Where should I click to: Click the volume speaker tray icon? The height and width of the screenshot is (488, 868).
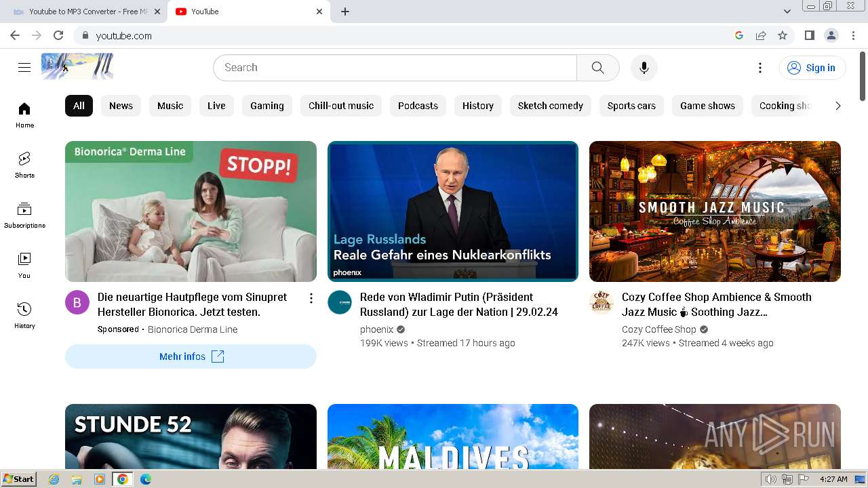click(x=770, y=479)
